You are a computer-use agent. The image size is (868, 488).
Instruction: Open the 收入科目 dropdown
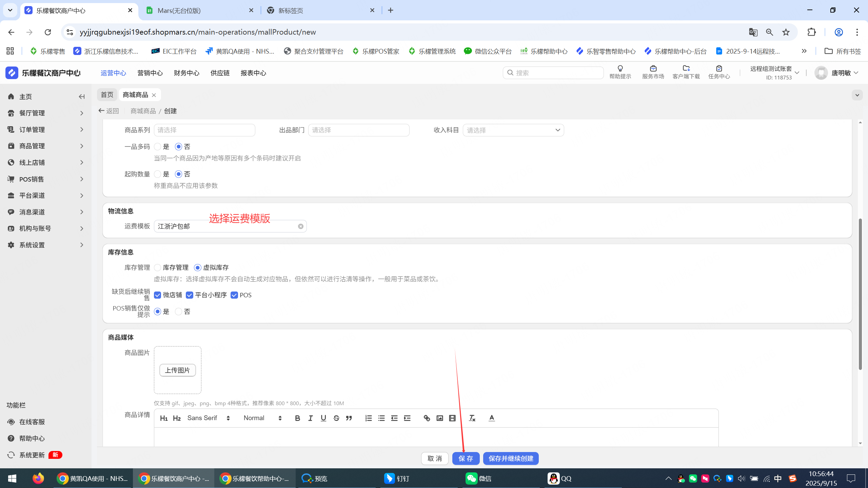[513, 130]
